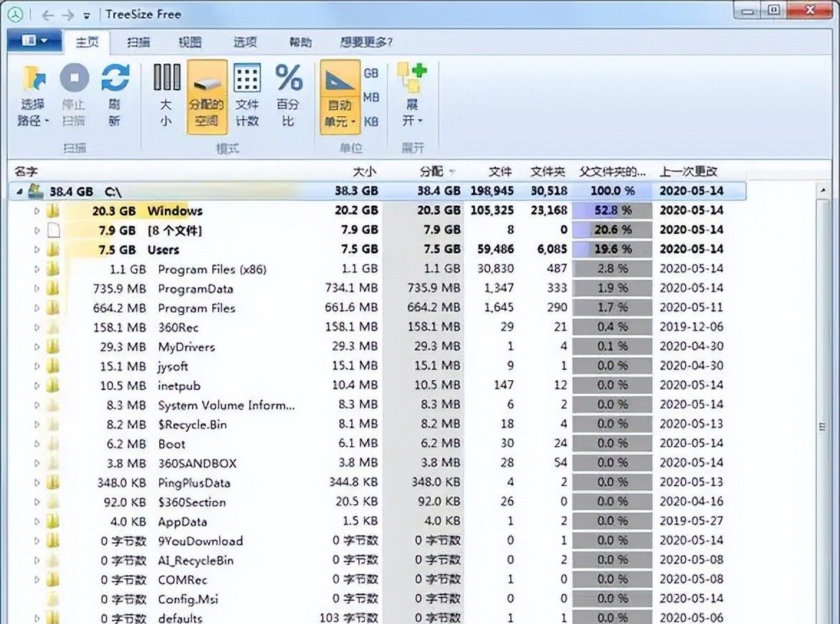Image resolution: width=840 pixels, height=624 pixels.
Task: Sort by the Folders (文件夹) column header
Action: [548, 171]
